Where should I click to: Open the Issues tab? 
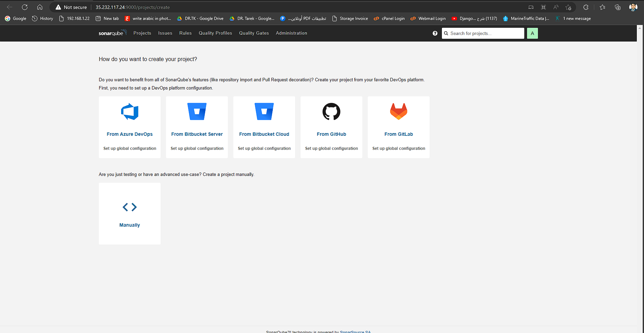[165, 33]
